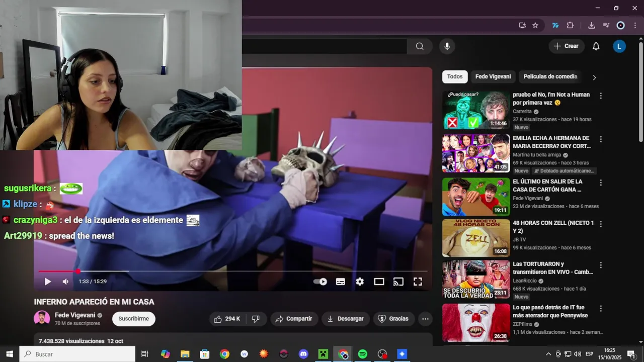
Task: Mute the video volume icon
Action: click(x=65, y=282)
